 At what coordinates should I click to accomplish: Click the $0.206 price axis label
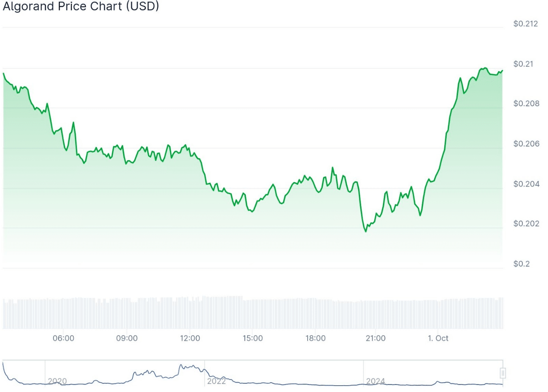tap(526, 144)
